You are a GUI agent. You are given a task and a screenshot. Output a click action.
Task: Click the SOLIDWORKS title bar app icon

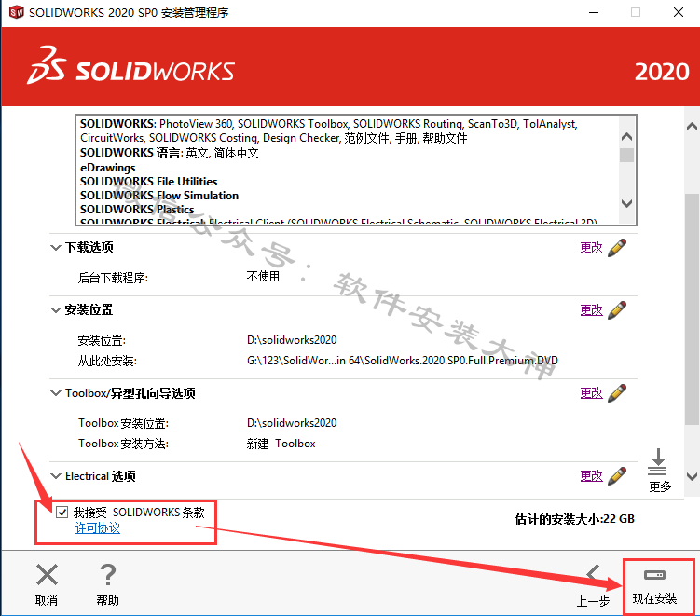pyautogui.click(x=17, y=12)
